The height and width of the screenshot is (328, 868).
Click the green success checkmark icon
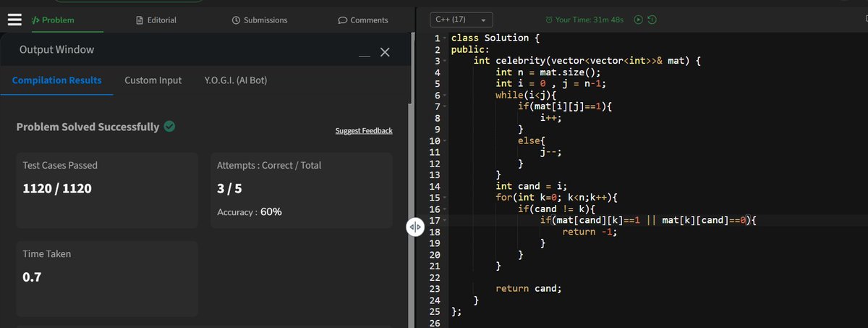(169, 127)
